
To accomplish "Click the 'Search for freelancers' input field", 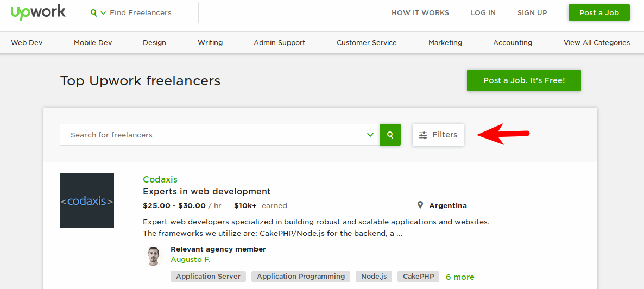I will (x=212, y=135).
